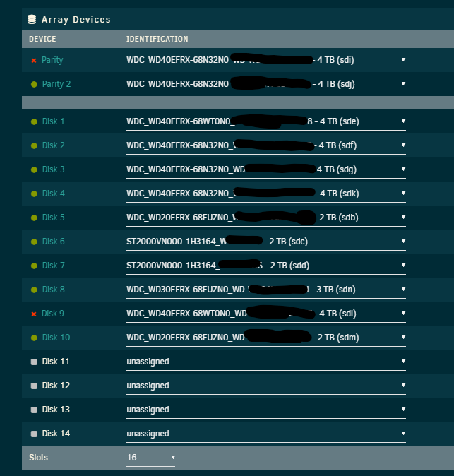The image size is (454, 476).
Task: Click the Disk 12 label
Action: click(56, 386)
